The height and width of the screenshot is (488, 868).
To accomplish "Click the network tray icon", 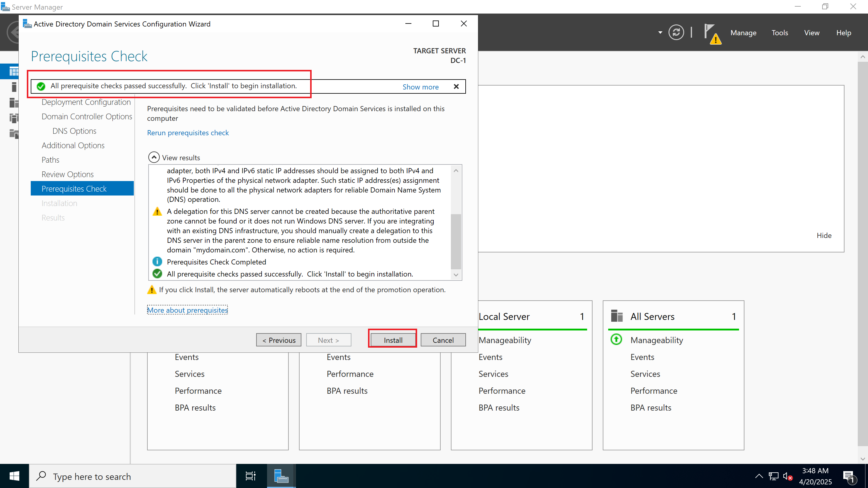I will [773, 476].
